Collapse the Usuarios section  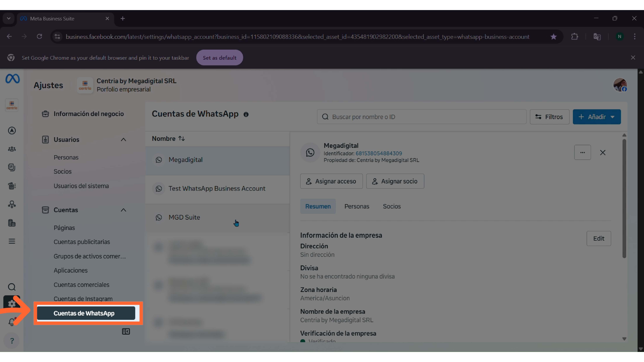pyautogui.click(x=123, y=139)
